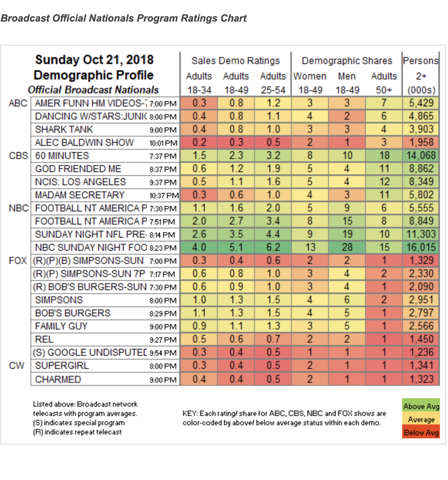Click the Sunday Oct 21, 2018 heading
This screenshot has height=480, width=448.
pyautogui.click(x=94, y=59)
